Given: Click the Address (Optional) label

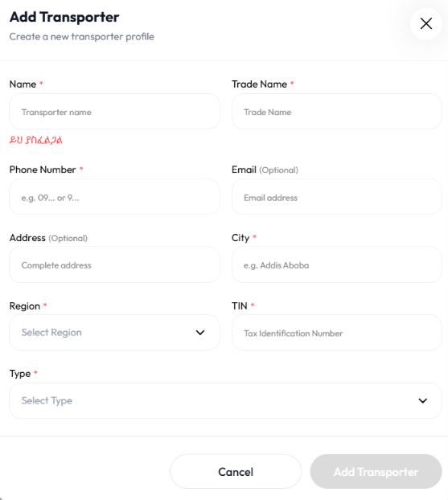Looking at the screenshot, I should coord(48,238).
